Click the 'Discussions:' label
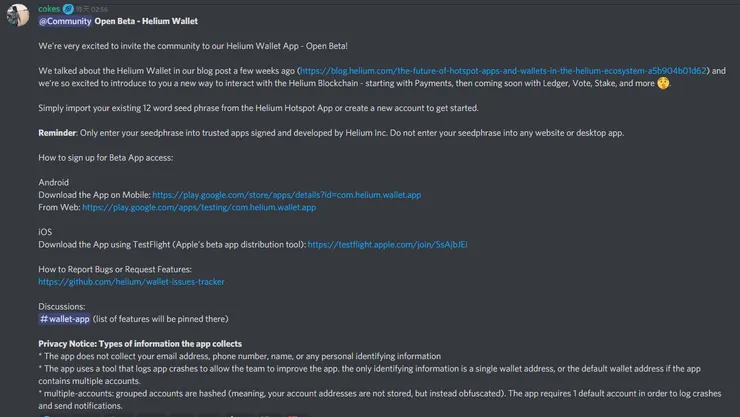Screen dimensions: 740x417 click(x=62, y=306)
